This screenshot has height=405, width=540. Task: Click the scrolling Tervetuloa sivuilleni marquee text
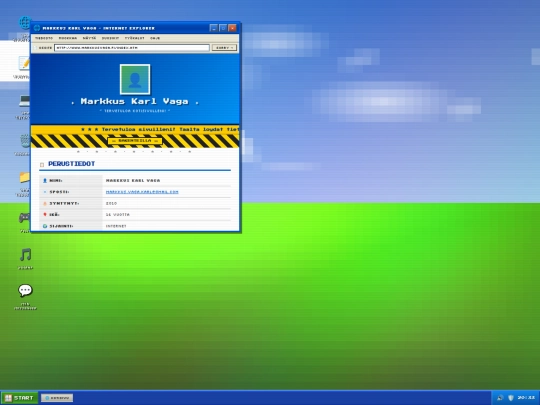(x=160, y=129)
